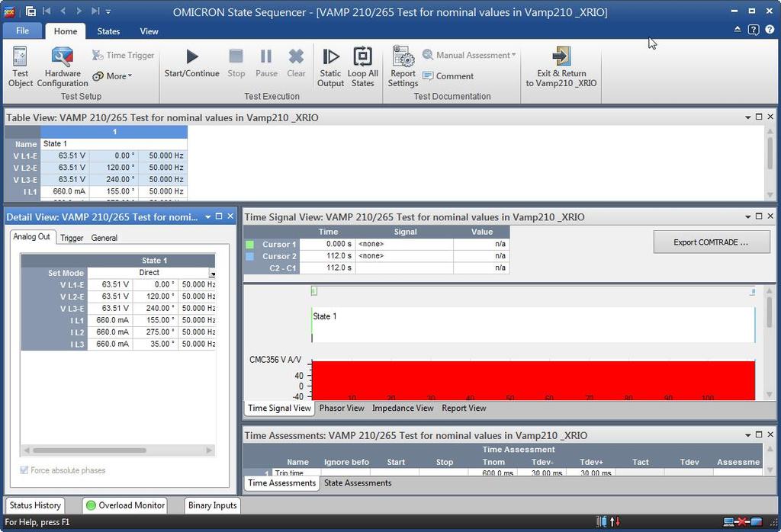The height and width of the screenshot is (532, 781).
Task: Open the Set Mode Direct dropdown
Action: (x=212, y=274)
